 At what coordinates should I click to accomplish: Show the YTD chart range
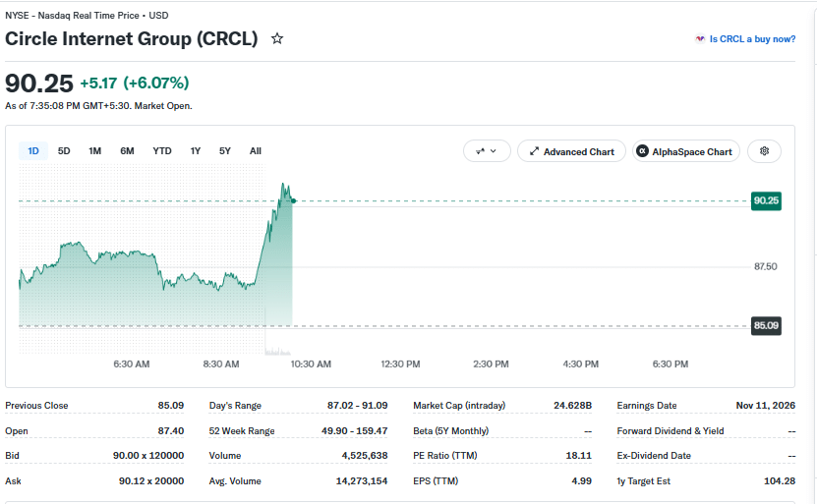(x=162, y=151)
